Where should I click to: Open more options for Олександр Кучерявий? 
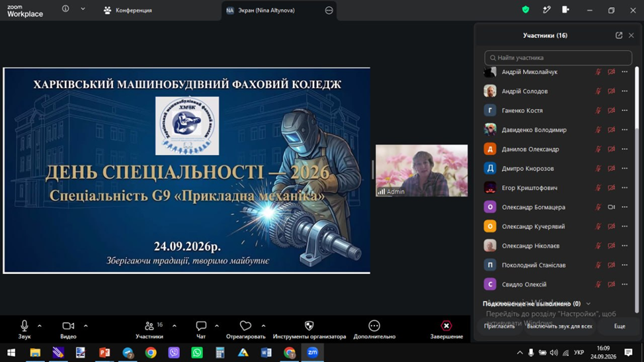tap(625, 226)
